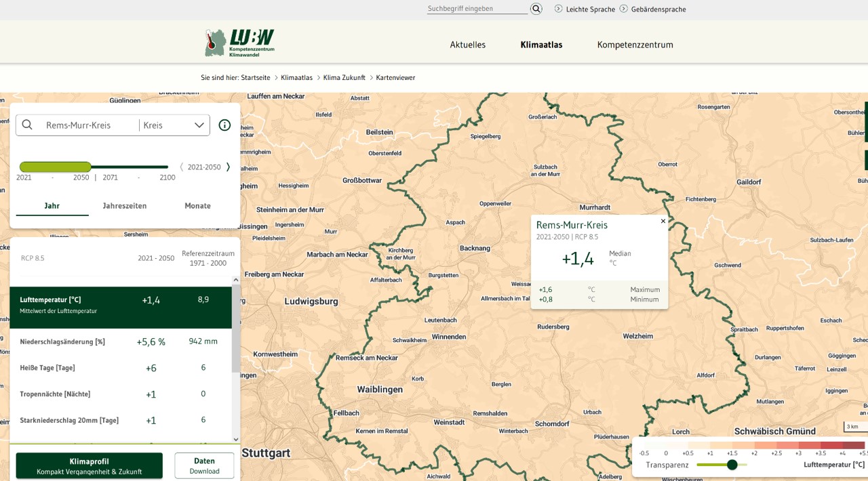Click the scroll-down arrow of the indicator list
The width and height of the screenshot is (868, 481).
click(236, 439)
